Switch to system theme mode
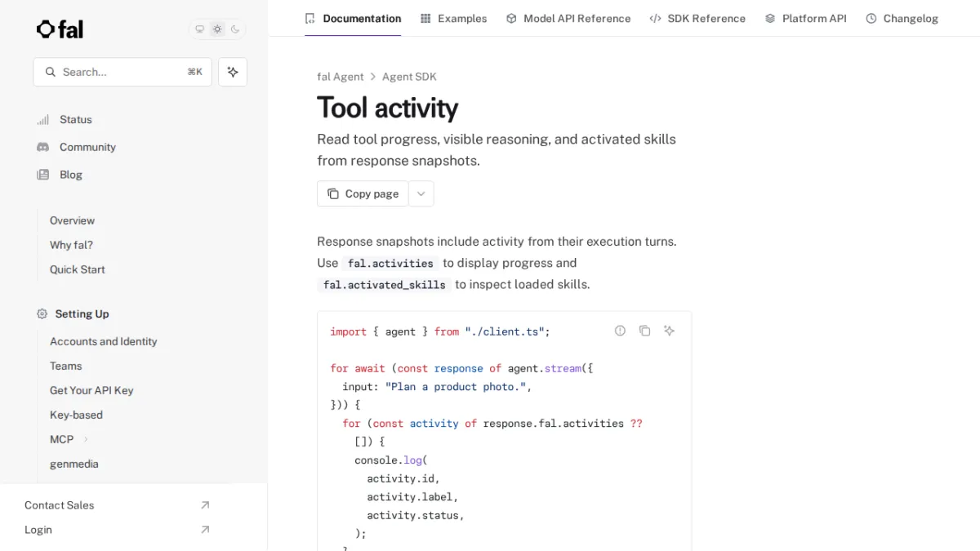 (x=199, y=29)
